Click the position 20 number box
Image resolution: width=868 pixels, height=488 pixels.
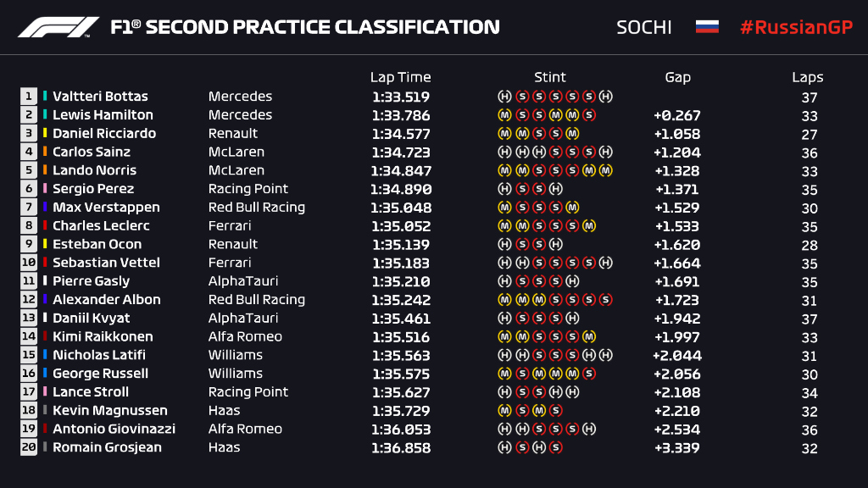[x=29, y=447]
